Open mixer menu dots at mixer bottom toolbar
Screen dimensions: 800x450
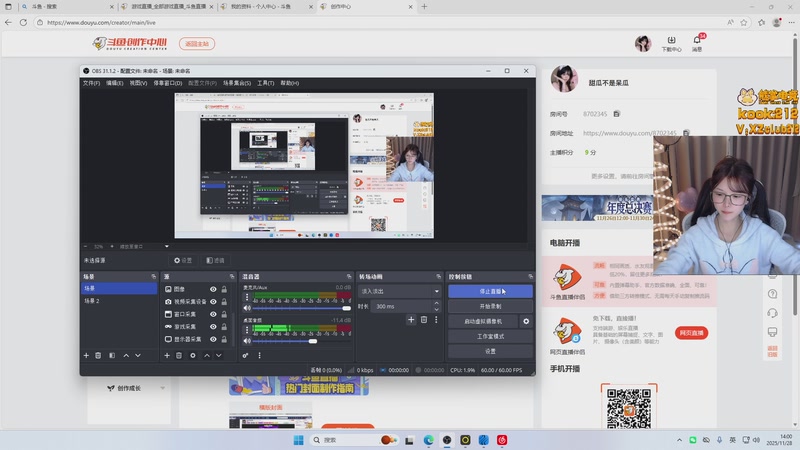(x=259, y=355)
